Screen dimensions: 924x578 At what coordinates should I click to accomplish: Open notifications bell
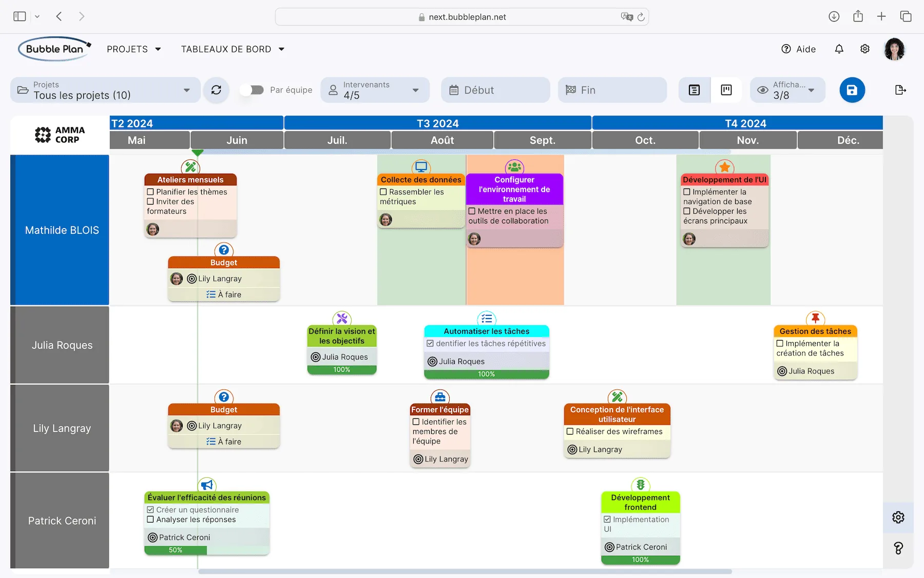pos(839,49)
